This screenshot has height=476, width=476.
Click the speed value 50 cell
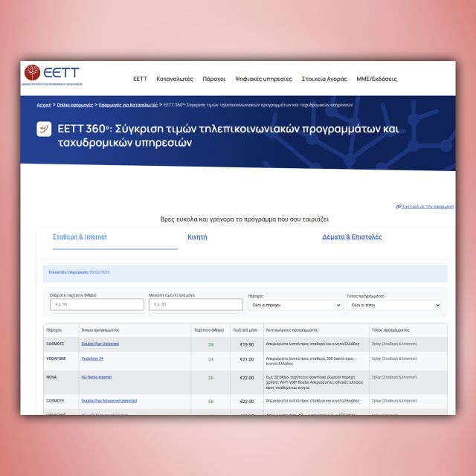(210, 402)
